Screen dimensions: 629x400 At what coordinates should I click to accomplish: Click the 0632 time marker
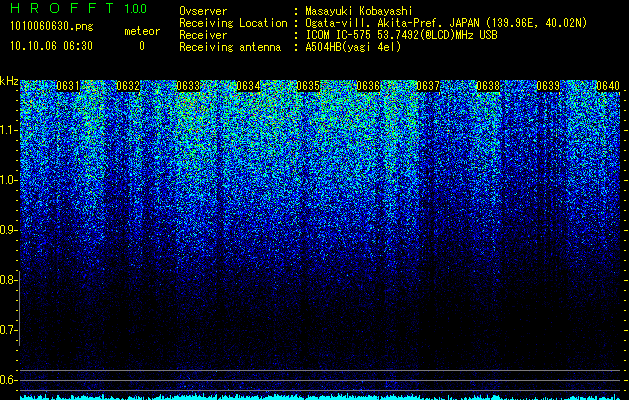[x=128, y=86]
